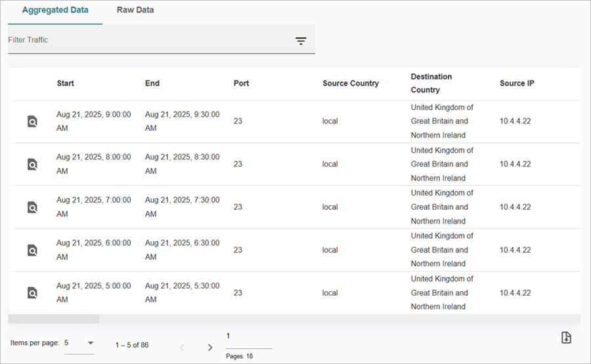591x364 pixels.
Task: Select the Aggregated Data tab
Action: (55, 10)
